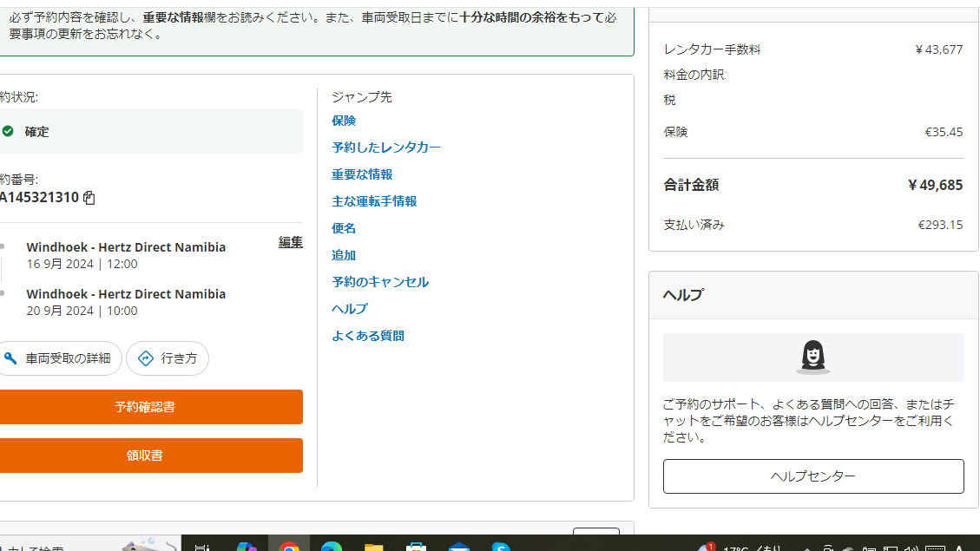Jump to the 保険 insurance section
The image size is (980, 551).
click(x=344, y=121)
